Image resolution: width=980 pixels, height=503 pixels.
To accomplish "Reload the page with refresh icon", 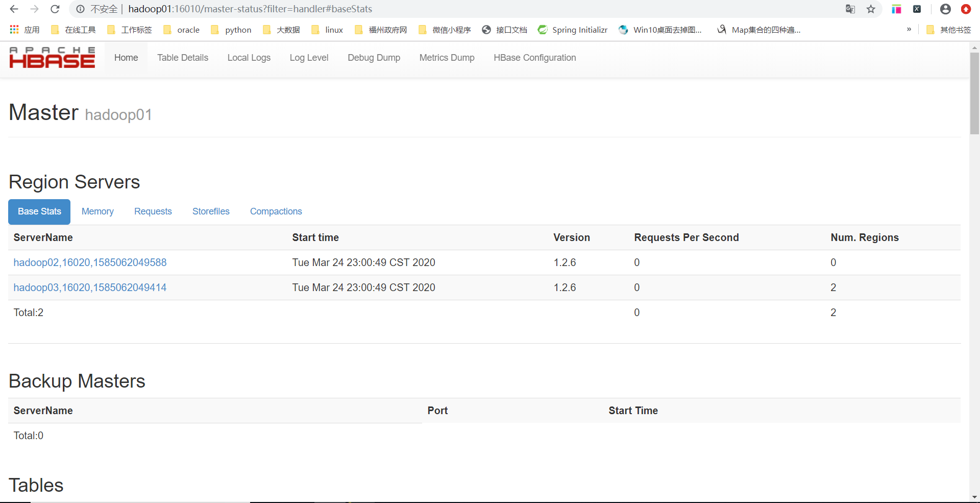I will [x=55, y=9].
